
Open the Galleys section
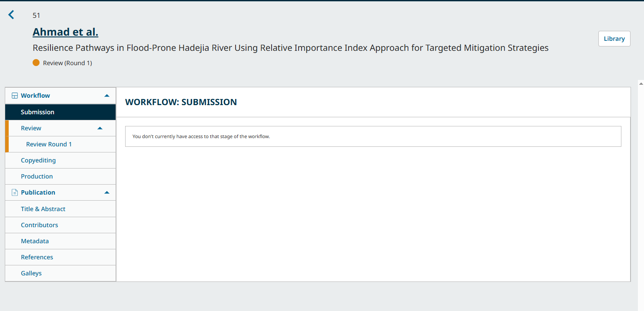(31, 273)
